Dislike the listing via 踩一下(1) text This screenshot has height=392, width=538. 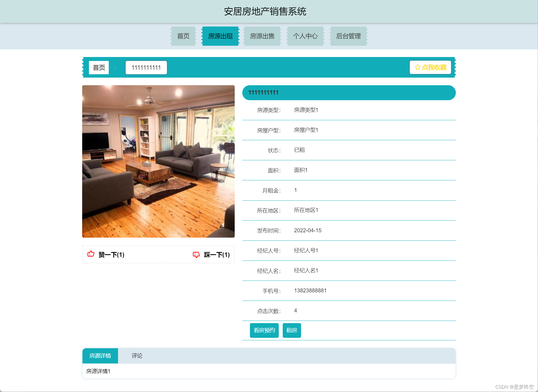pyautogui.click(x=217, y=255)
